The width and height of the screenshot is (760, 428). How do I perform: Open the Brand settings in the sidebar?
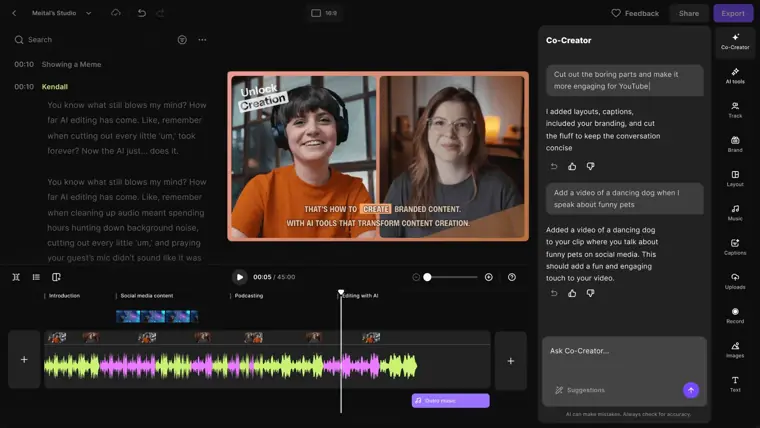(x=735, y=144)
